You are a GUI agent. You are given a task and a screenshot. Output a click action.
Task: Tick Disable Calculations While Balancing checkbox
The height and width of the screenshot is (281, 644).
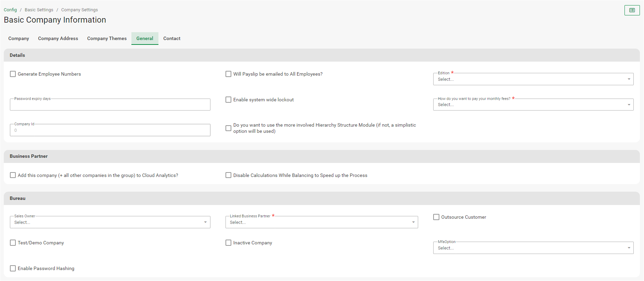pos(228,175)
